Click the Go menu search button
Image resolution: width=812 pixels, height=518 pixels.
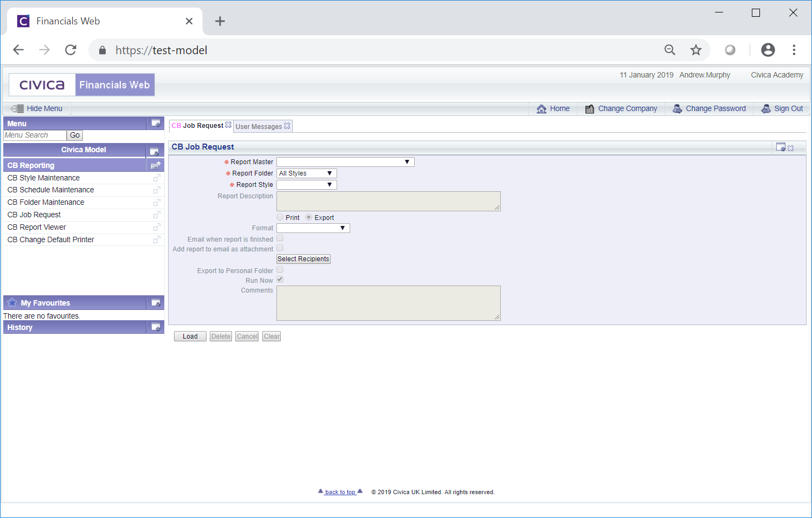(x=75, y=135)
